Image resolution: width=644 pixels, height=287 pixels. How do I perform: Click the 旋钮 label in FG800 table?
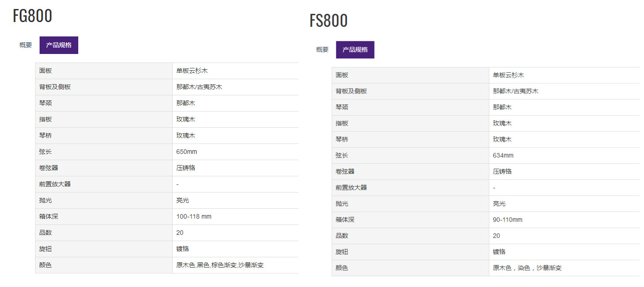click(45, 249)
